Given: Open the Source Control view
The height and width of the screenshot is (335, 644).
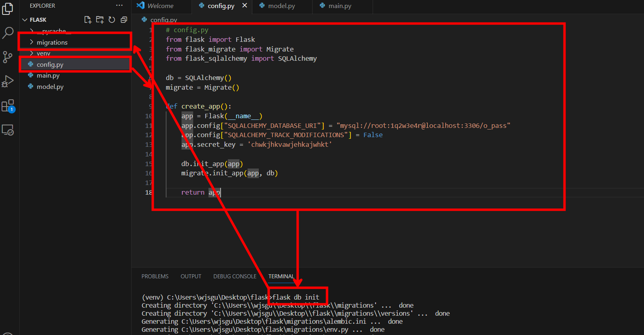Looking at the screenshot, I should coord(8,57).
